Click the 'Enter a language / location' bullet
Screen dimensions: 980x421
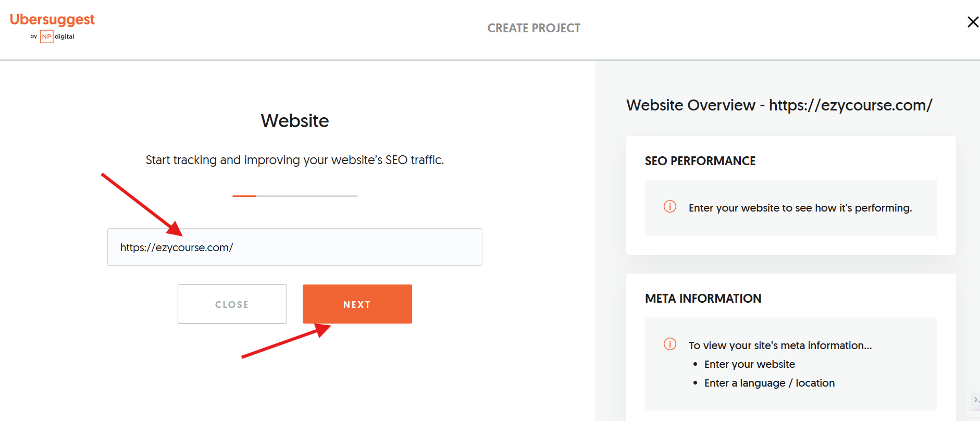coord(770,383)
